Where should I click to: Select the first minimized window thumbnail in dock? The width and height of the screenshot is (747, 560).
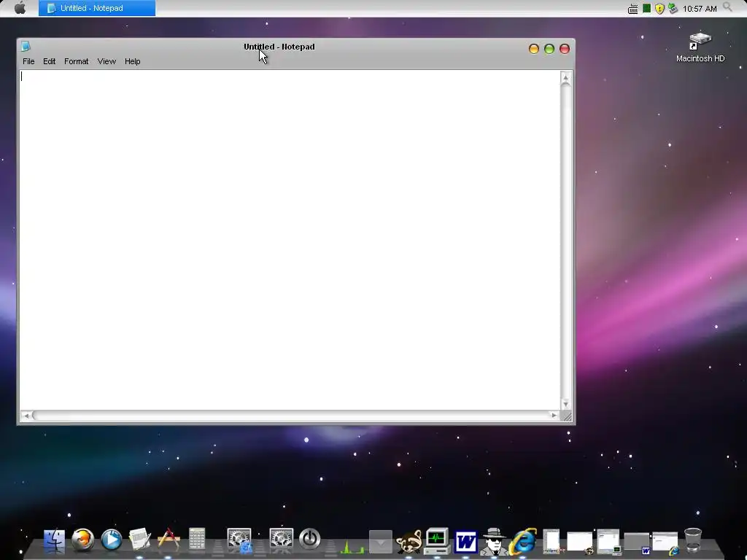point(551,542)
